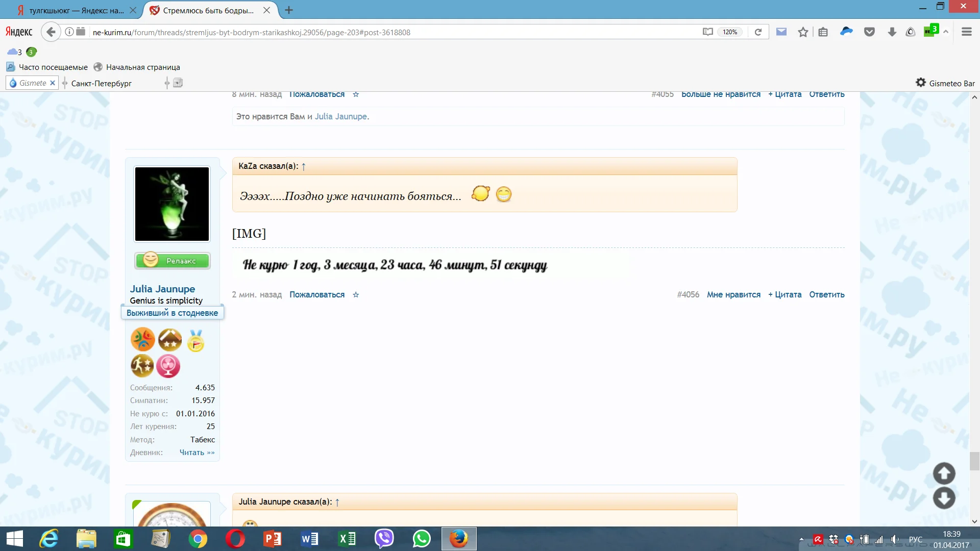Image resolution: width=980 pixels, height=551 pixels.
Task: Expand the toolbar overflow chevron
Action: (946, 32)
